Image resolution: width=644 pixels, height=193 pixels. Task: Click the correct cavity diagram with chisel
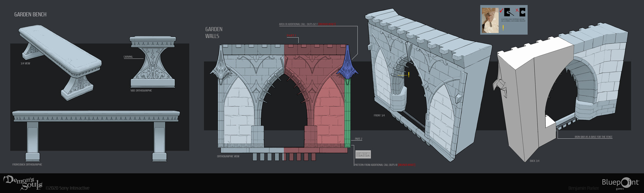pos(509,12)
